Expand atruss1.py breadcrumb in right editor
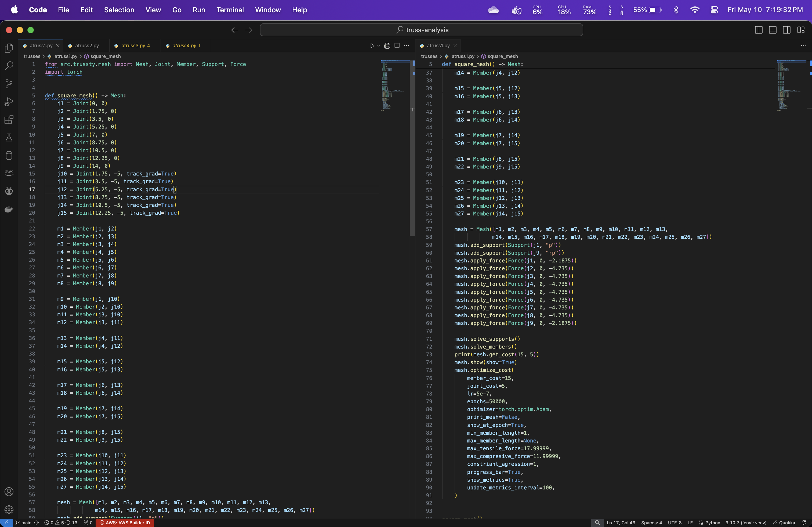This screenshot has height=527, width=812. click(463, 56)
